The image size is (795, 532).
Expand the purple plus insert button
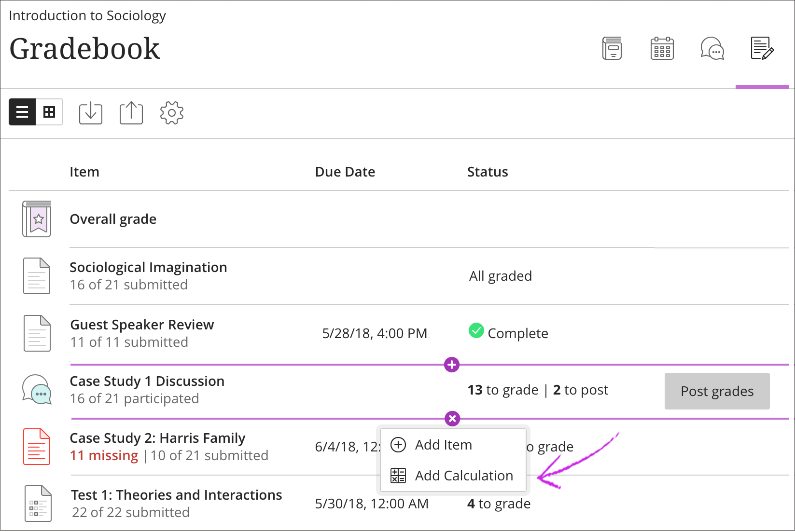tap(452, 365)
